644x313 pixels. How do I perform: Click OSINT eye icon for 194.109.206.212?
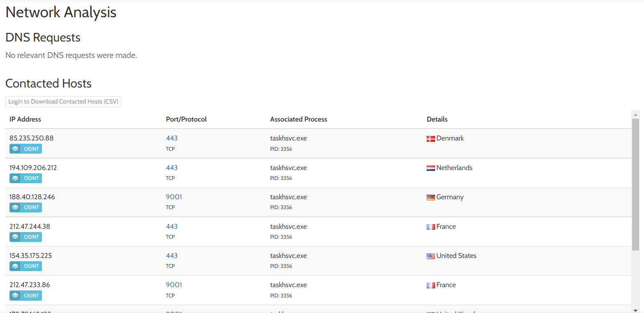(15, 178)
